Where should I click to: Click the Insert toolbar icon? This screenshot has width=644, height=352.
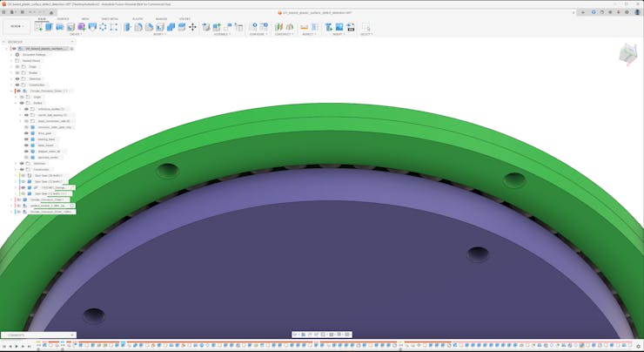tap(330, 27)
